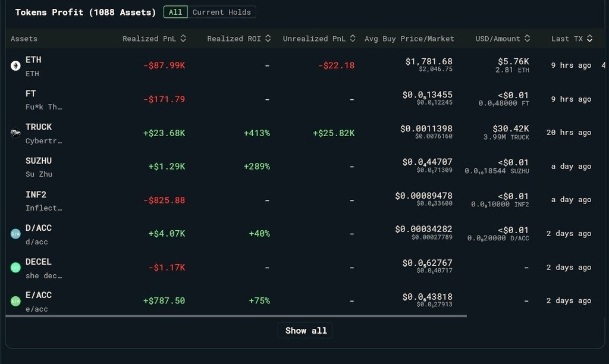Sort by USD/Amount arrows
The width and height of the screenshot is (609, 364).
(x=527, y=38)
